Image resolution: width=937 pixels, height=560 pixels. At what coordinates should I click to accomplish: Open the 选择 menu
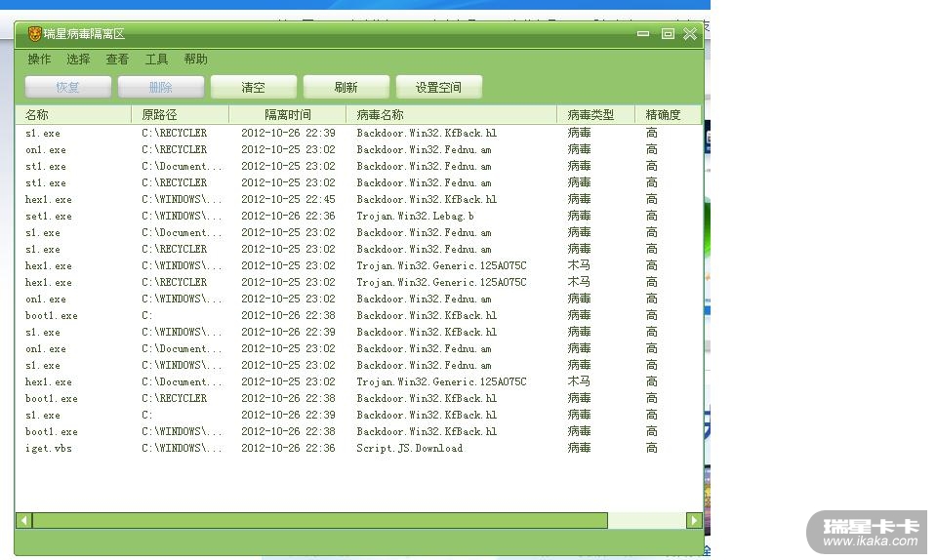point(78,60)
